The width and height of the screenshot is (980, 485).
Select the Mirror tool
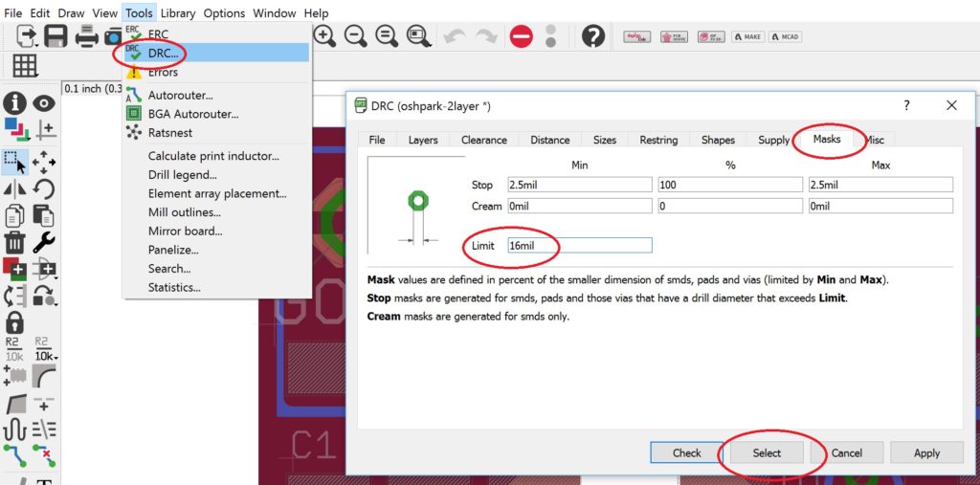point(15,188)
